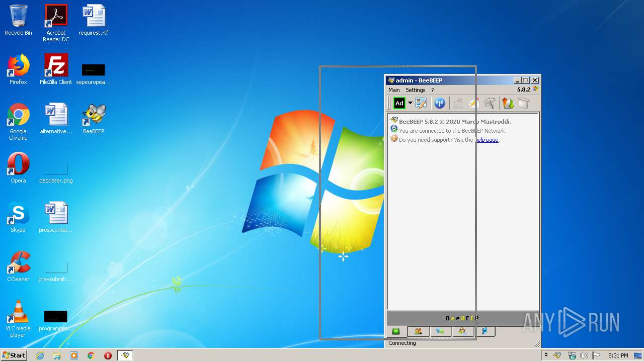Click the BeeBEEP banner bar
Screen dimensions: 644x362
point(463,318)
